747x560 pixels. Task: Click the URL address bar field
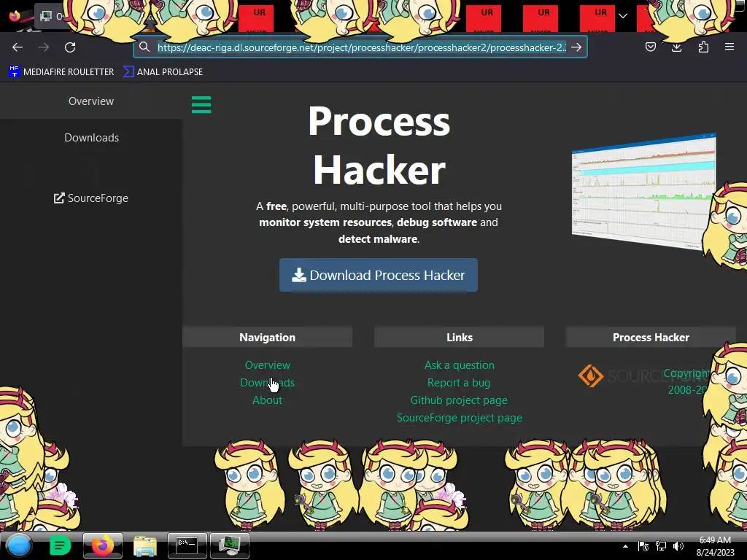coord(361,47)
